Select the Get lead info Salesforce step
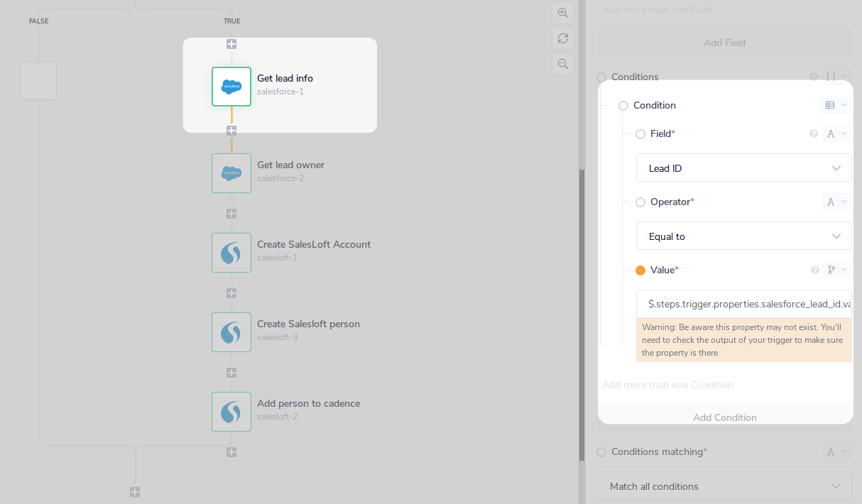The image size is (862, 504). coord(231,87)
